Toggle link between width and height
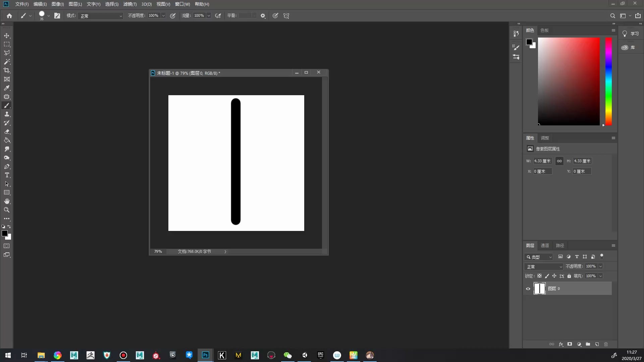 559,161
